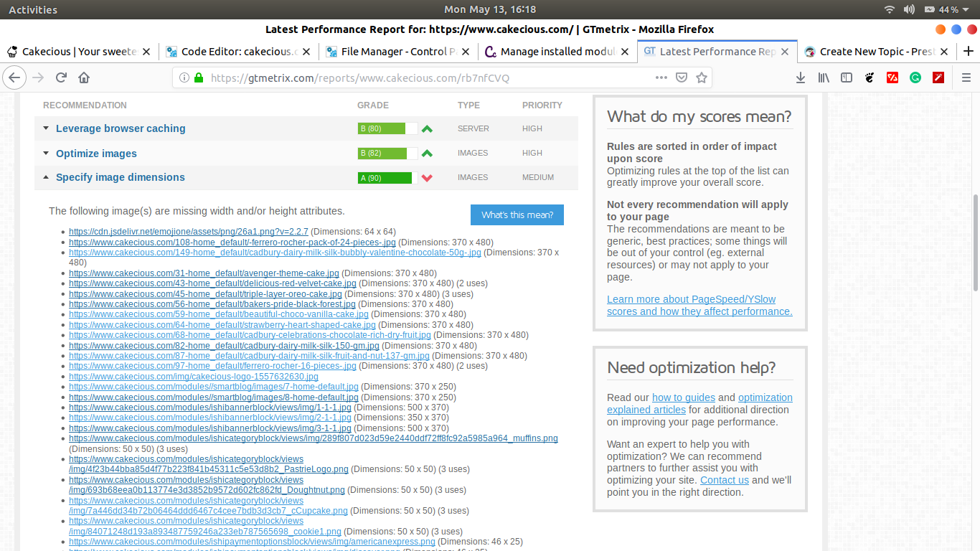Switch to the File Manager tab
This screenshot has height=551, width=980.
point(399,52)
